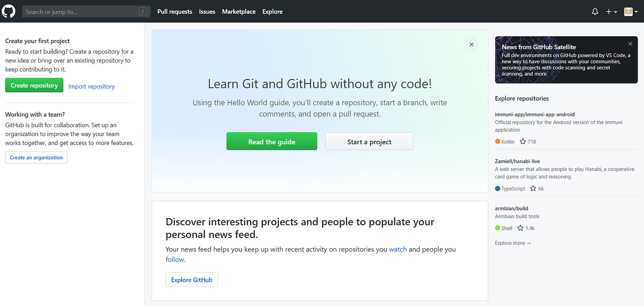The width and height of the screenshot is (644, 307).
Task: Click the Shell language dot
Action: point(497,228)
